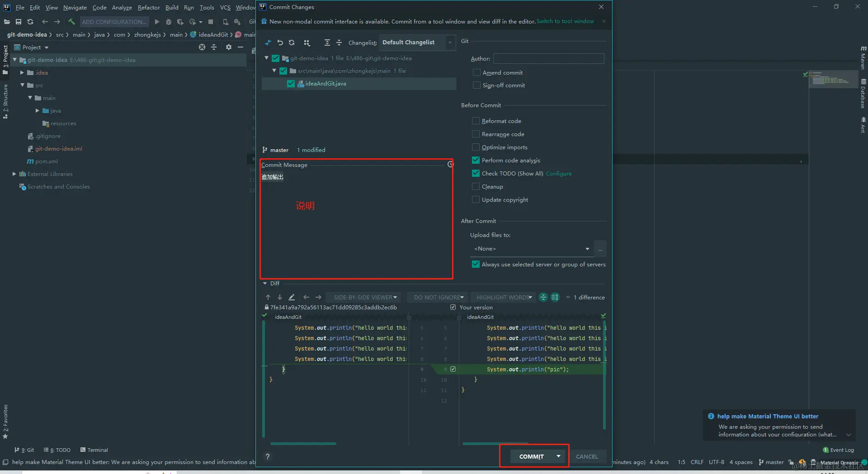Collapse git-demo-idea node in commit tree
This screenshot has width=868, height=474.
267,58
